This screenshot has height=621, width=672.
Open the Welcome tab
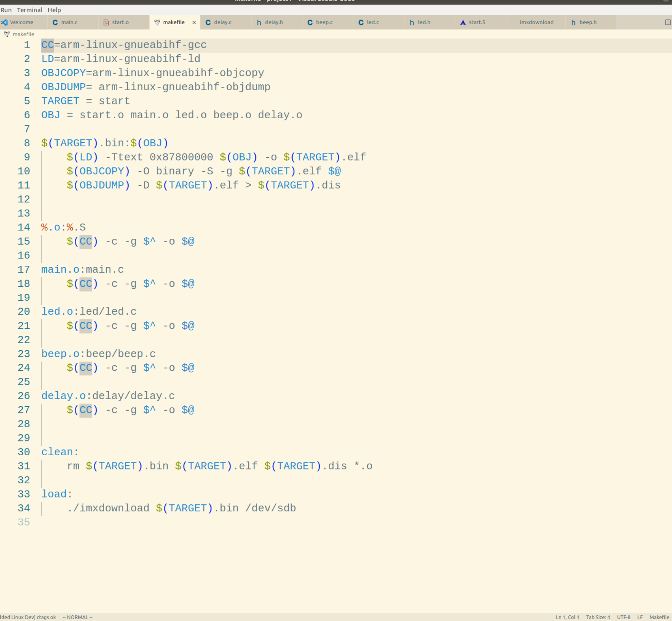pos(21,22)
